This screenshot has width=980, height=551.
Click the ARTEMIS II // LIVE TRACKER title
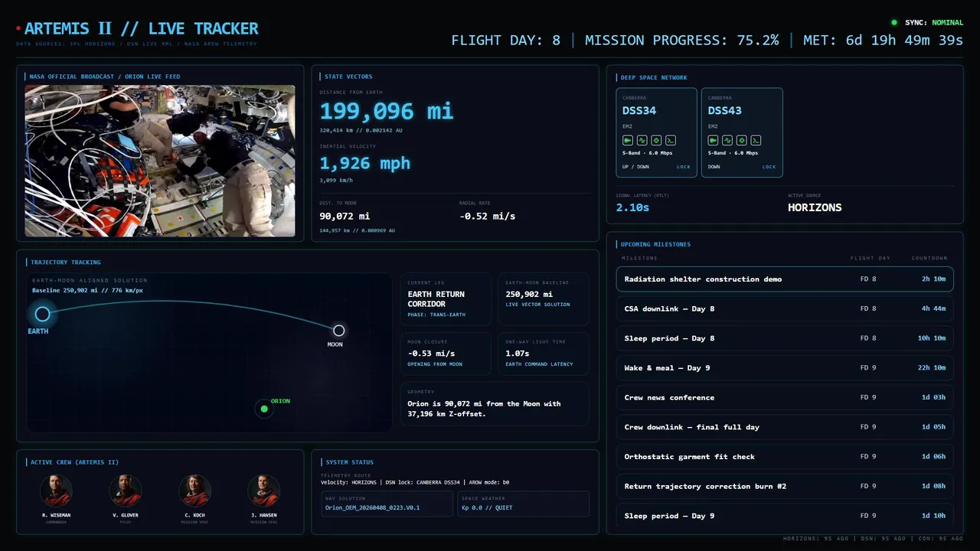pos(141,28)
